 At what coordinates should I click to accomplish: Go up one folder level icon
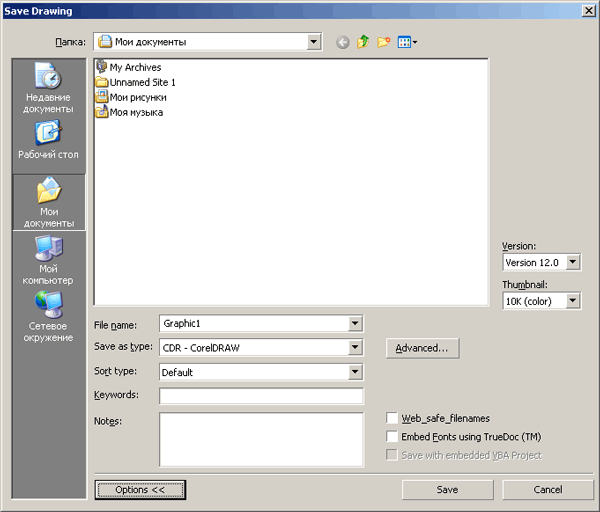click(x=363, y=42)
